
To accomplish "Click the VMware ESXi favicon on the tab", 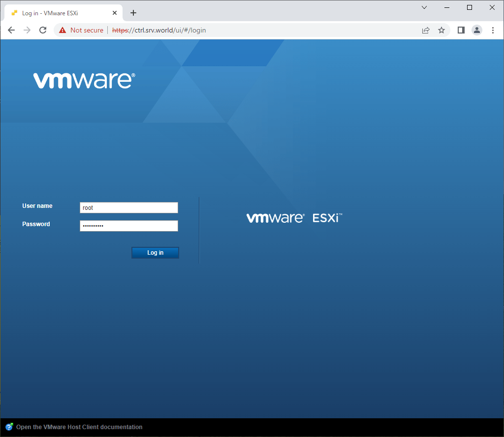I will pos(13,13).
